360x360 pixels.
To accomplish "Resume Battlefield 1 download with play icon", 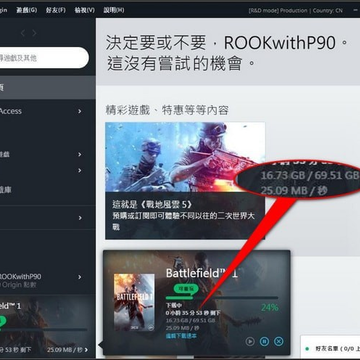I will (250, 341).
